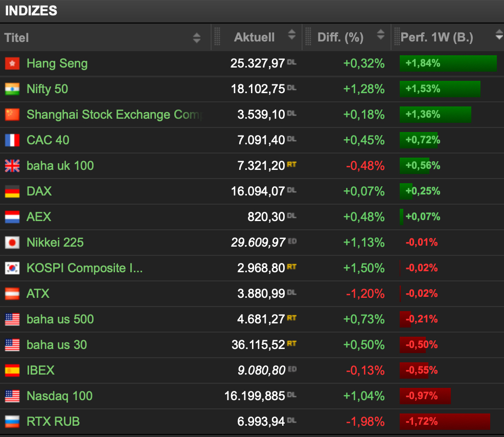The image size is (504, 437).
Task: Click the UK flag beside baha uk 100
Action: click(x=12, y=166)
